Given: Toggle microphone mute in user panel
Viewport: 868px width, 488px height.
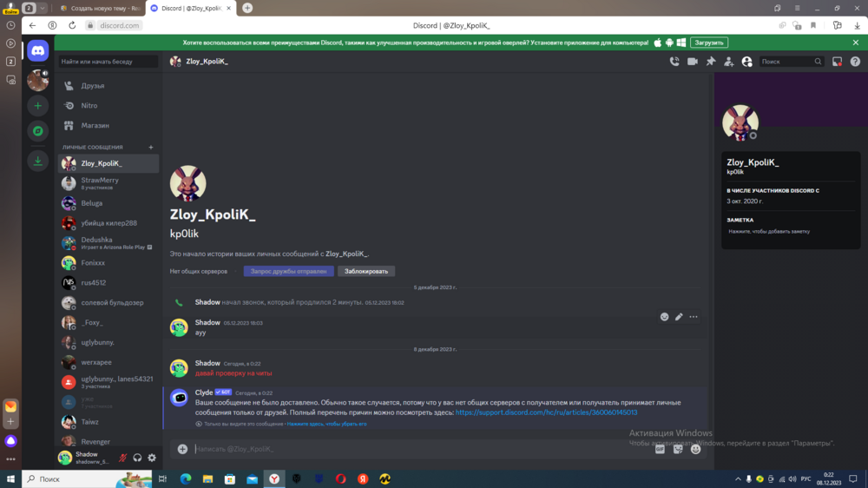Looking at the screenshot, I should [123, 458].
